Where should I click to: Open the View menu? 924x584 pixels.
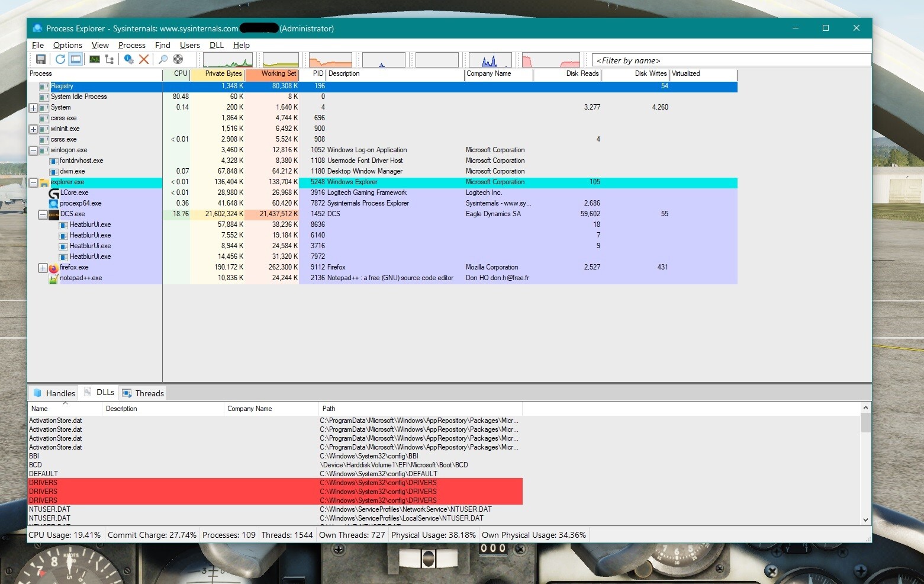click(100, 45)
